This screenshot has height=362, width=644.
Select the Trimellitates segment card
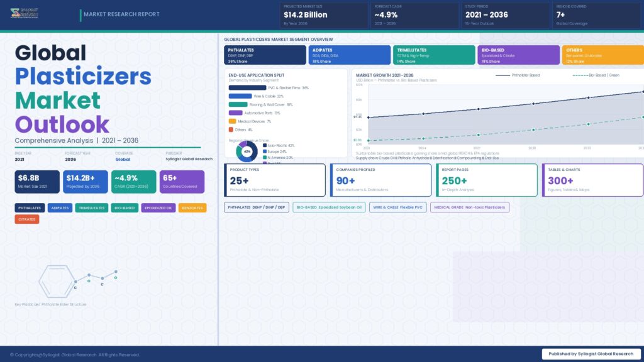tap(433, 55)
